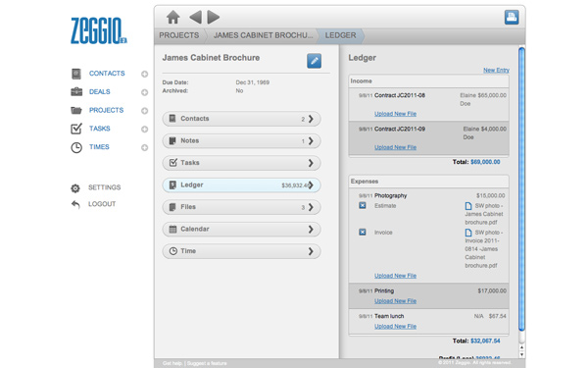Open the SW photo invoice PDF icon
The height and width of the screenshot is (368, 588).
(468, 233)
